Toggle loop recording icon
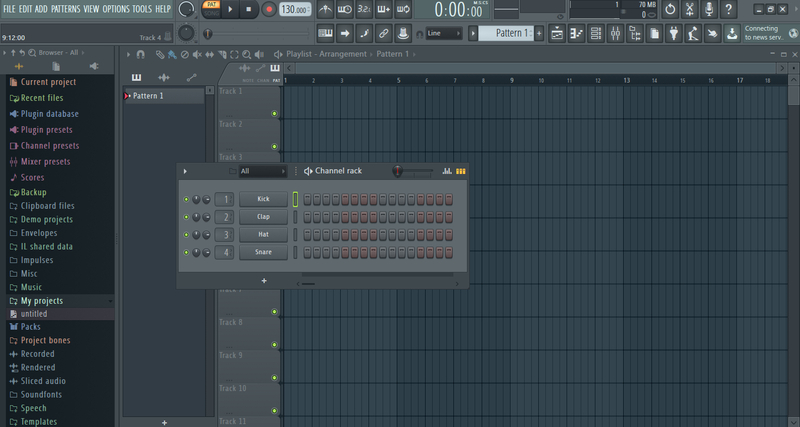The height and width of the screenshot is (427, 800). click(403, 9)
